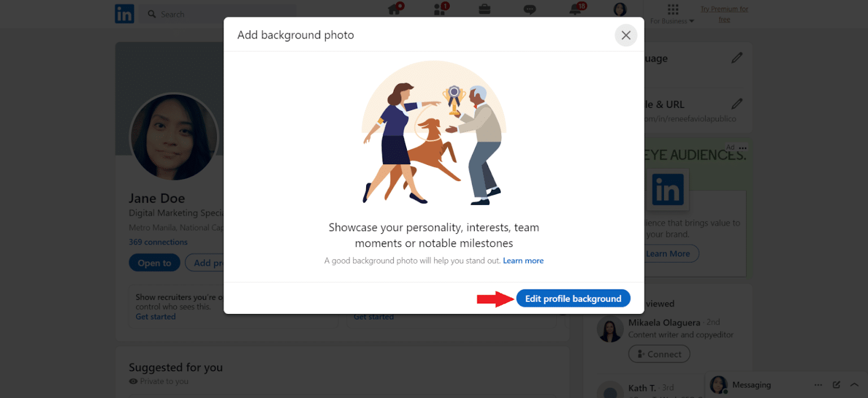This screenshot has width=868, height=398.
Task: Connect with Mikaela Olaguera
Action: (x=659, y=354)
